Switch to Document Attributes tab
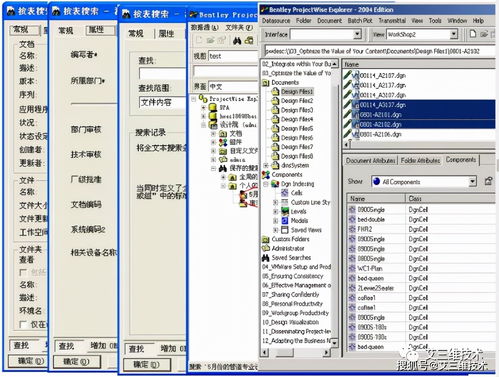Image resolution: width=499 pixels, height=377 pixels. click(x=370, y=161)
